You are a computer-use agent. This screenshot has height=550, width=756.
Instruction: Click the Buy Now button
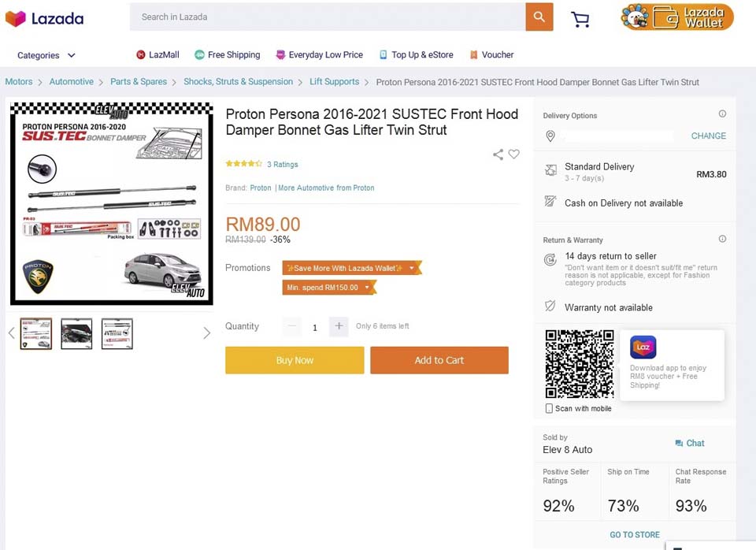point(295,360)
